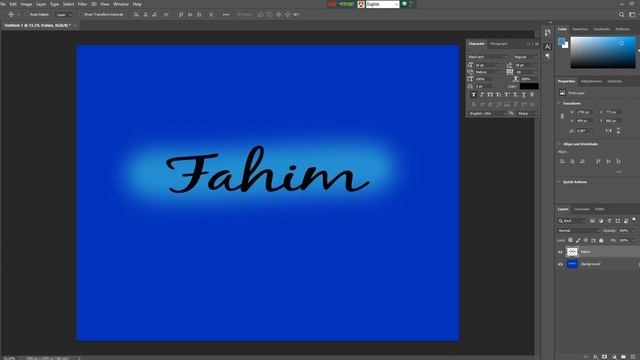The width and height of the screenshot is (640, 360).
Task: Open the Metrics kerning dropdown
Action: point(487,72)
